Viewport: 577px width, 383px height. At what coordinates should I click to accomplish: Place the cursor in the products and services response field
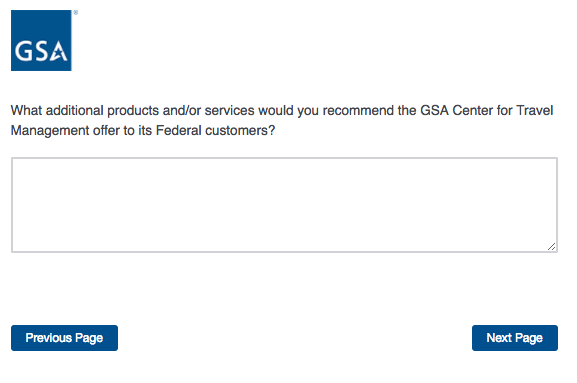284,205
